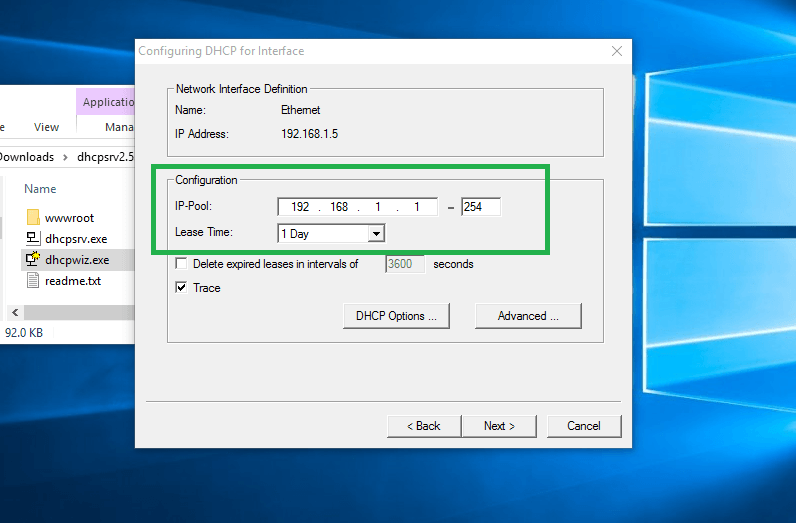Select the dhcpsrv.exe file icon

[32, 239]
